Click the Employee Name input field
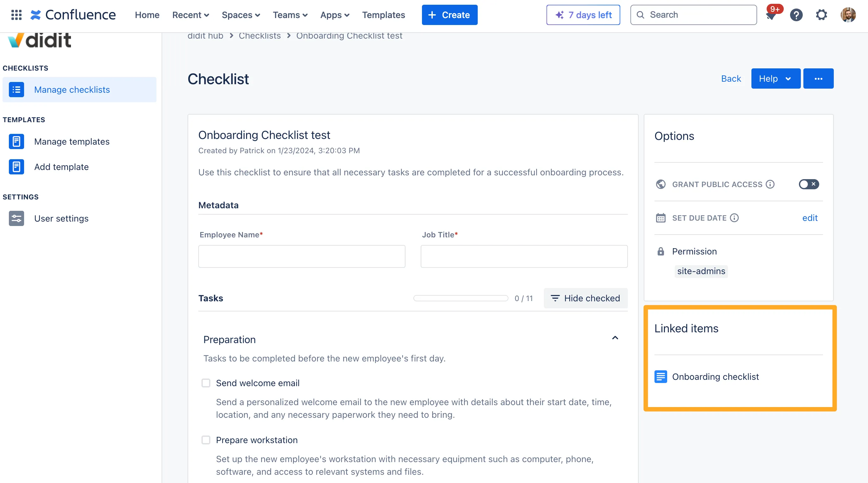Screen dimensions: 868x483 point(302,256)
